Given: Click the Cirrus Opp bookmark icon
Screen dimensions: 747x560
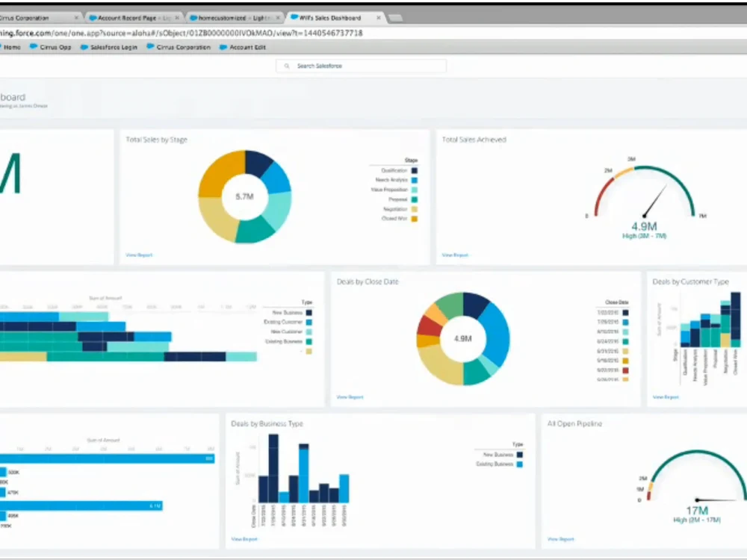Looking at the screenshot, I should click(34, 47).
